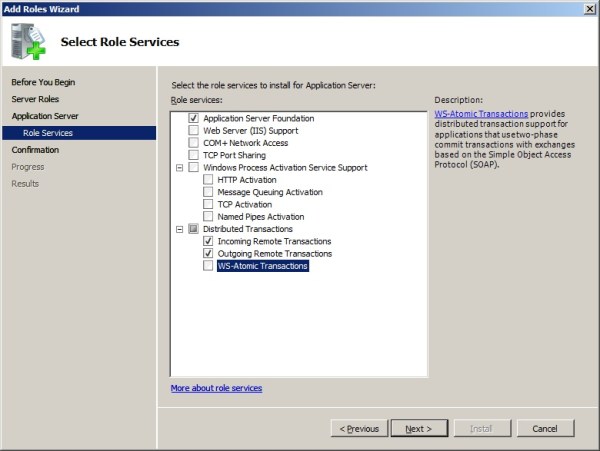600x451 pixels.
Task: Open More about role services link
Action: click(216, 388)
